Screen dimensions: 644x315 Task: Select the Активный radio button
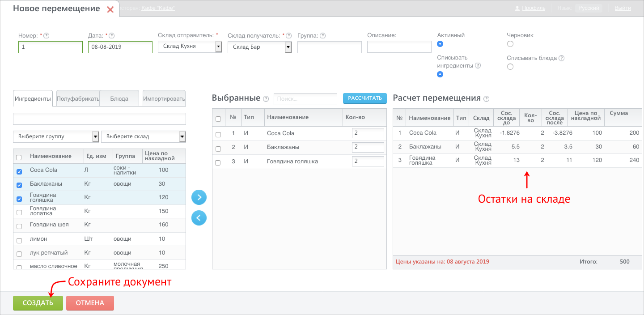coord(440,44)
